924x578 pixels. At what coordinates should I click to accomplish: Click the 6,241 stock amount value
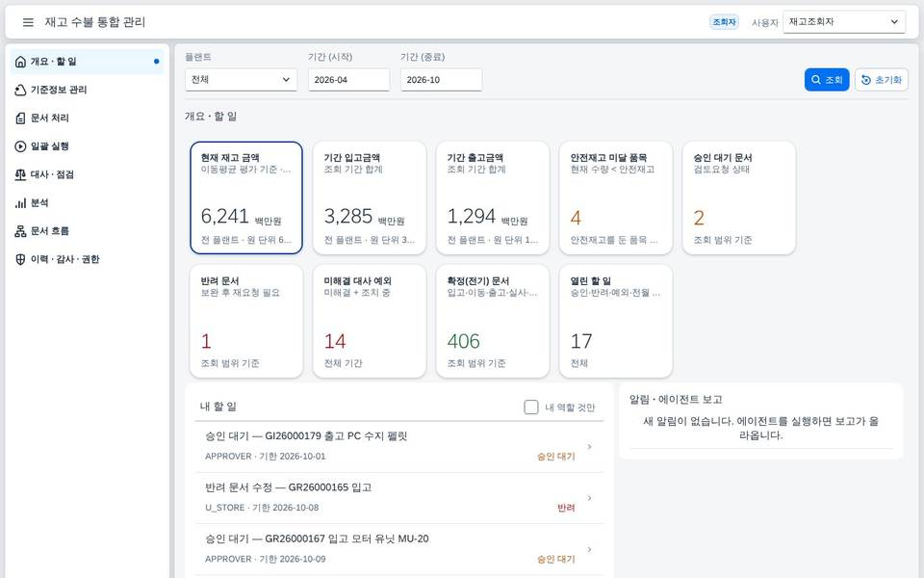225,217
